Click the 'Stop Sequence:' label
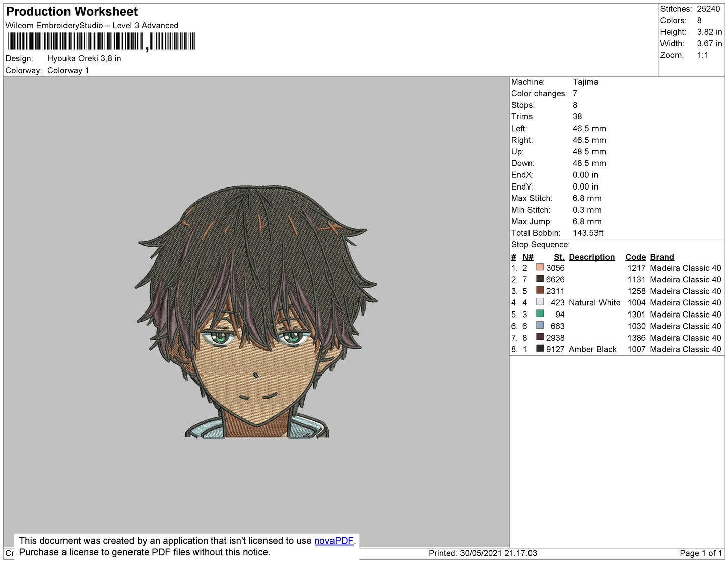 click(540, 244)
